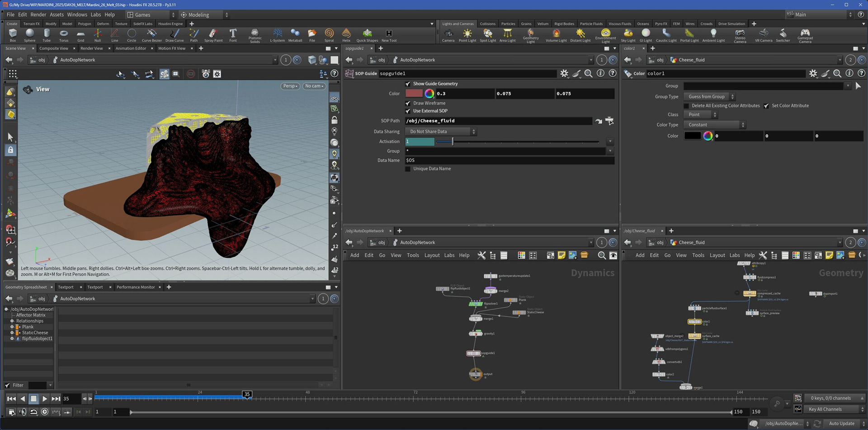Viewport: 868px width, 430px height.
Task: Uncheck Draw Wireframe option
Action: tap(408, 103)
